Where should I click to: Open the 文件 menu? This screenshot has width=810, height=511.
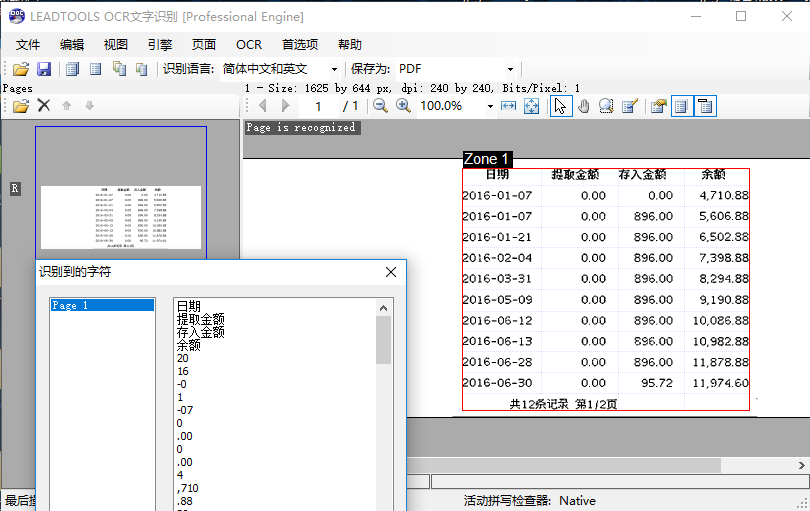tap(28, 44)
